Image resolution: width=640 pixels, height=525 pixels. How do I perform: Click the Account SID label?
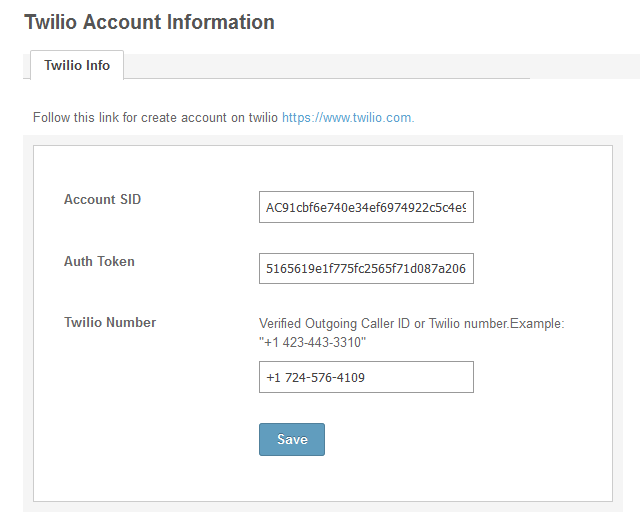click(x=102, y=199)
